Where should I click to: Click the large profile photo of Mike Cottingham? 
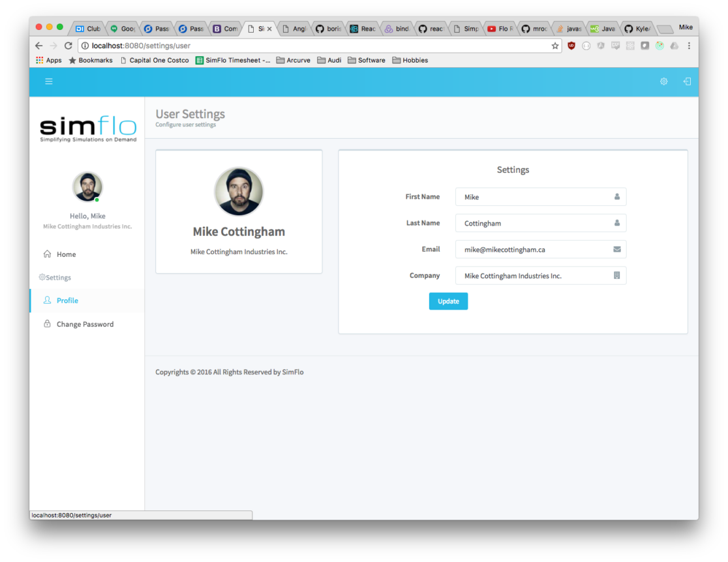(x=239, y=192)
